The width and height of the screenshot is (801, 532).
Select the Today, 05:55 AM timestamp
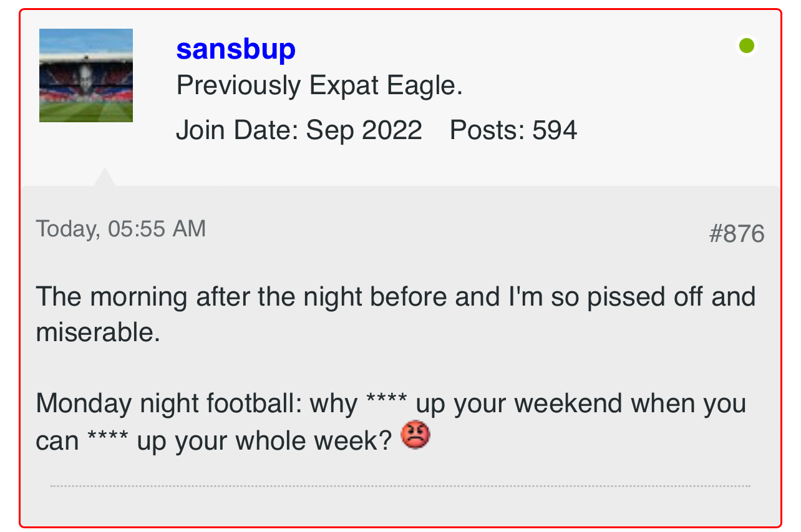click(121, 229)
